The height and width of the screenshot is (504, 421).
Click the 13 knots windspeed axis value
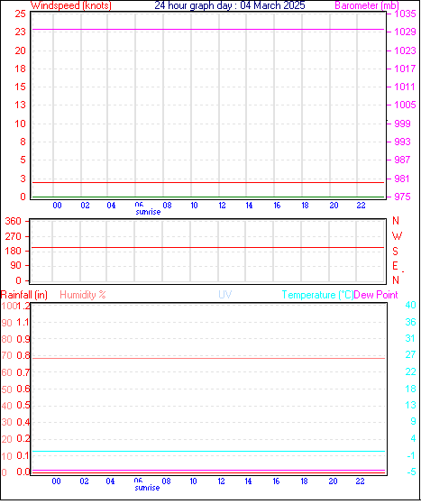(20, 105)
